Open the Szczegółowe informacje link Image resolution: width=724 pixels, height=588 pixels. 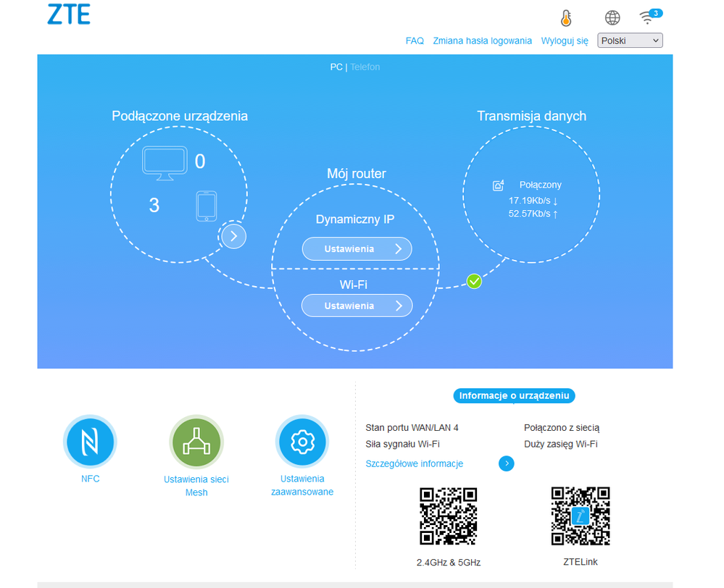pyautogui.click(x=414, y=463)
